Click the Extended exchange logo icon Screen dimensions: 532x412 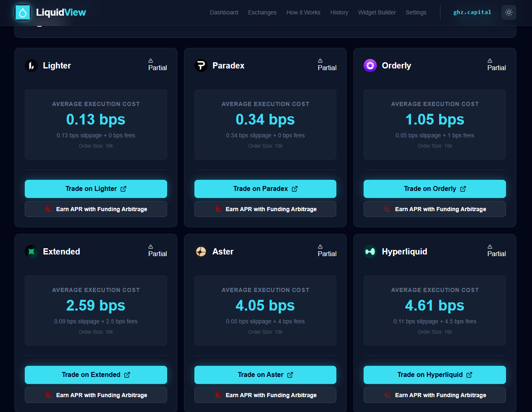(x=31, y=251)
